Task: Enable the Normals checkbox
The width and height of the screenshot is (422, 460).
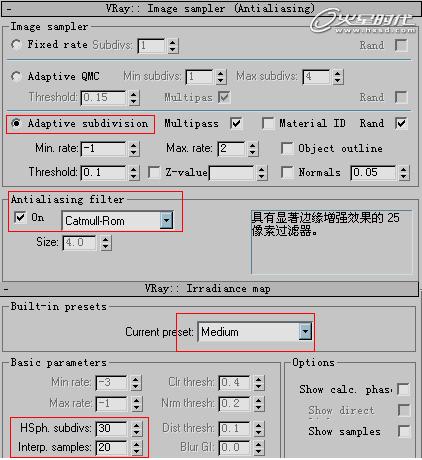Action: click(287, 172)
